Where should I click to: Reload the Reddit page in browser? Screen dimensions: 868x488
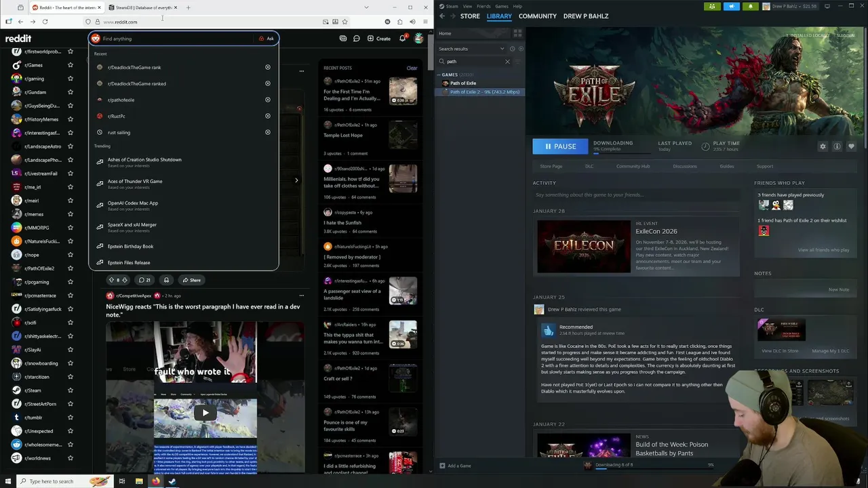pos(45,22)
